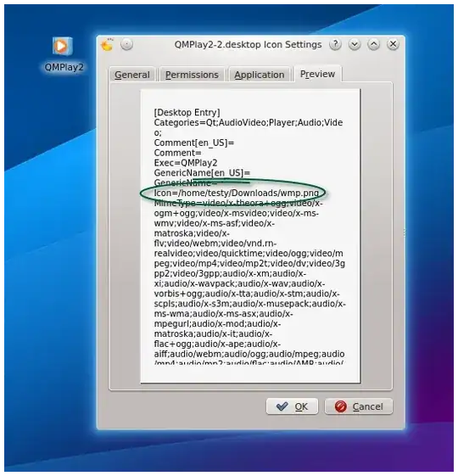Select the QMPlay2 desktop shortcut icon
The height and width of the screenshot is (476, 458).
coord(62,46)
